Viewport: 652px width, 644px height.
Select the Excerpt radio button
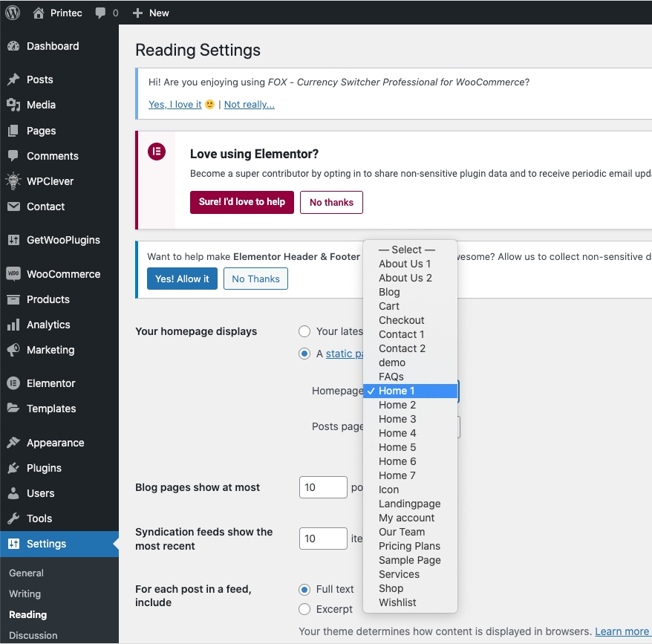pyautogui.click(x=304, y=609)
